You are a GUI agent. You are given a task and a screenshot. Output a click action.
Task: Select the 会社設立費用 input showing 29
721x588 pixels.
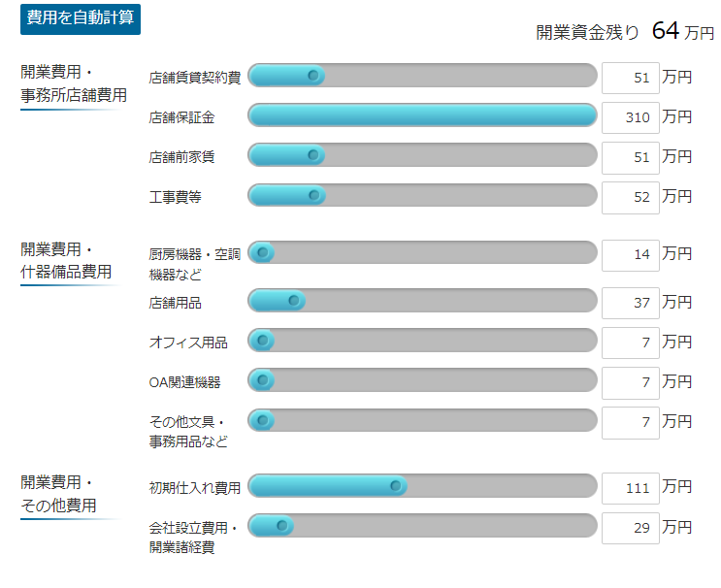coord(631,528)
